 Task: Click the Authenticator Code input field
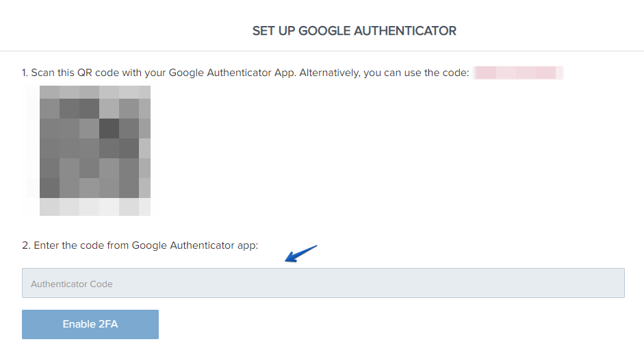[323, 283]
